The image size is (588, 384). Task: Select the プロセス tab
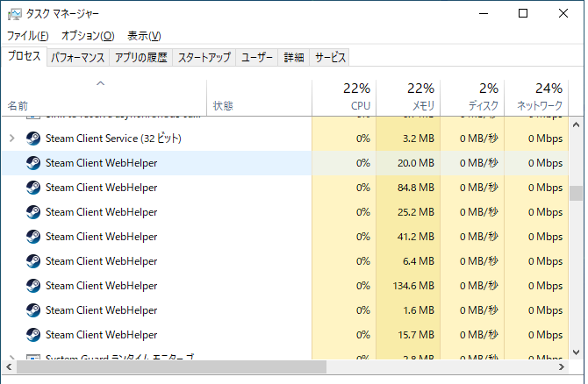click(x=24, y=56)
